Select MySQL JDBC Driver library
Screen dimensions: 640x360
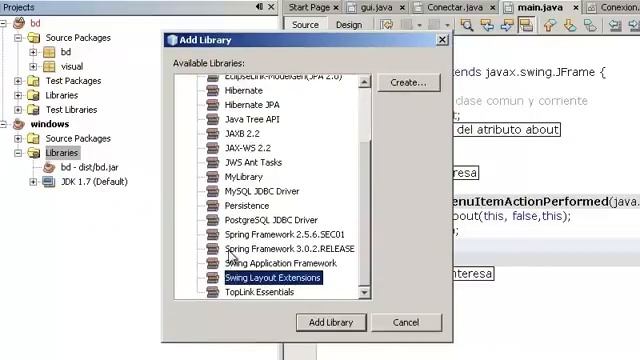[x=262, y=191]
